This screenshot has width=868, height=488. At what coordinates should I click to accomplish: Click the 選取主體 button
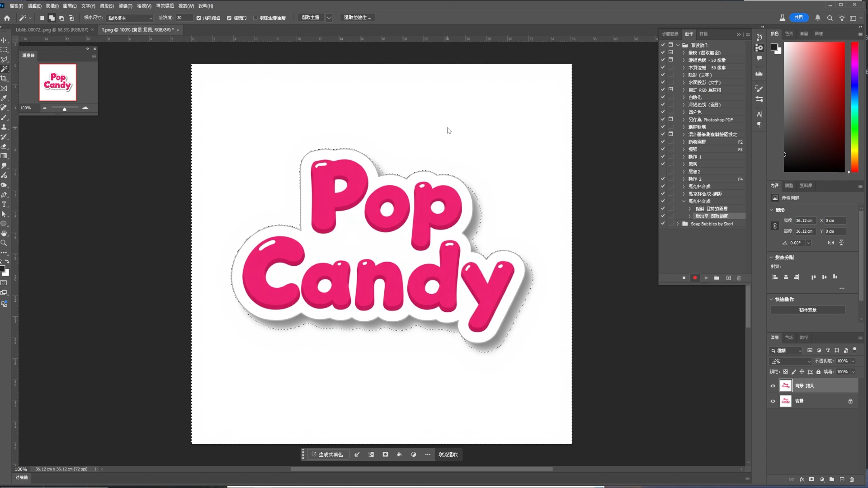click(311, 18)
